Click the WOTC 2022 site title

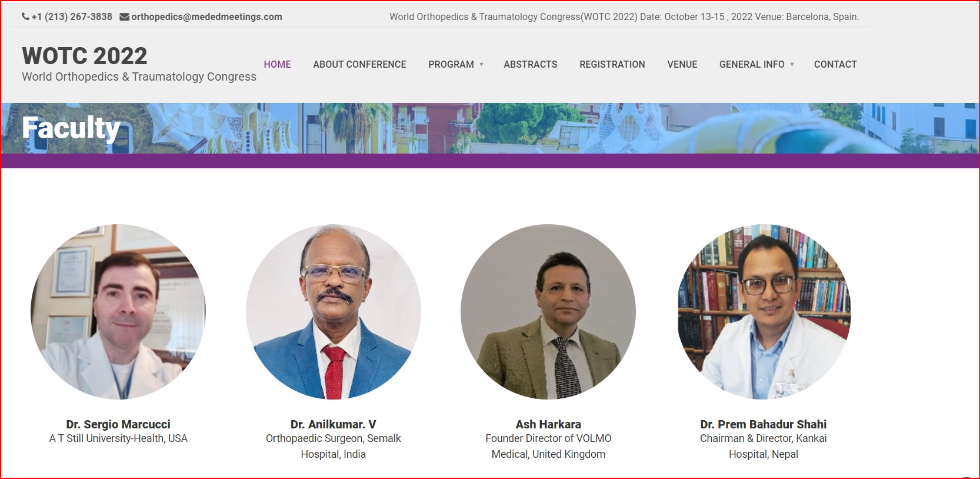(85, 56)
